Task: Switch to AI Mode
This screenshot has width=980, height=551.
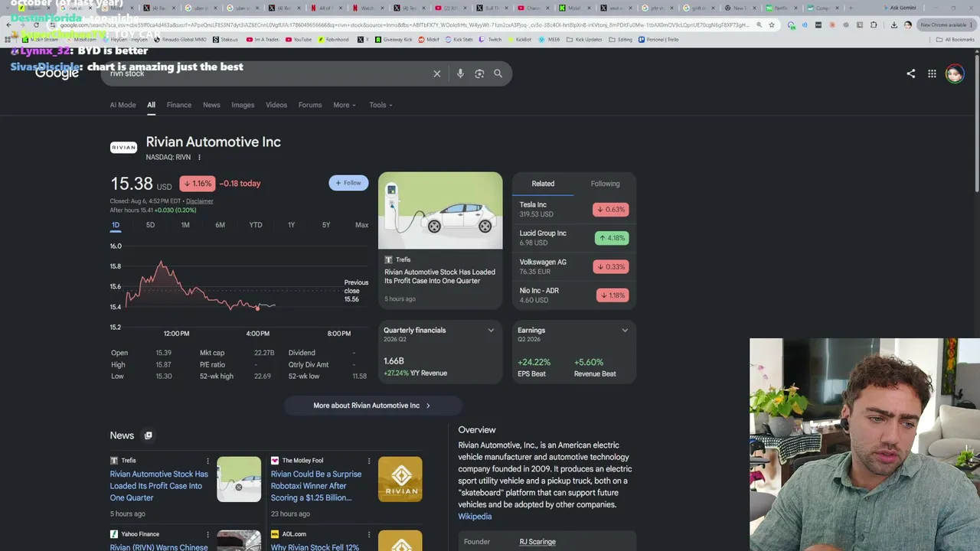Action: [x=122, y=105]
